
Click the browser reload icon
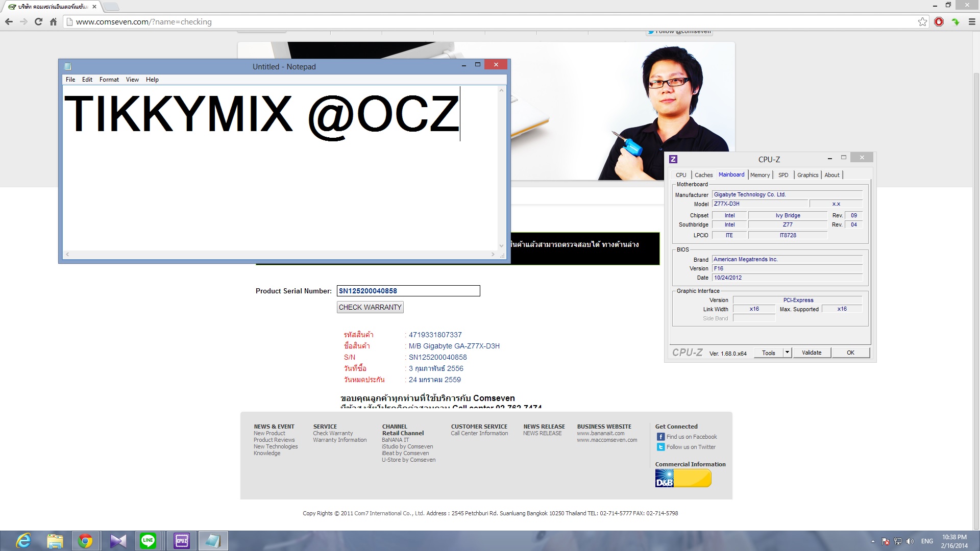(38, 22)
